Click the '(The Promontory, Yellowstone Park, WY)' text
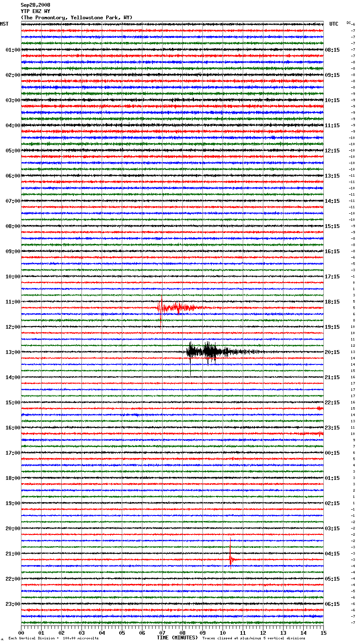The image size is (357, 644). coord(76,18)
